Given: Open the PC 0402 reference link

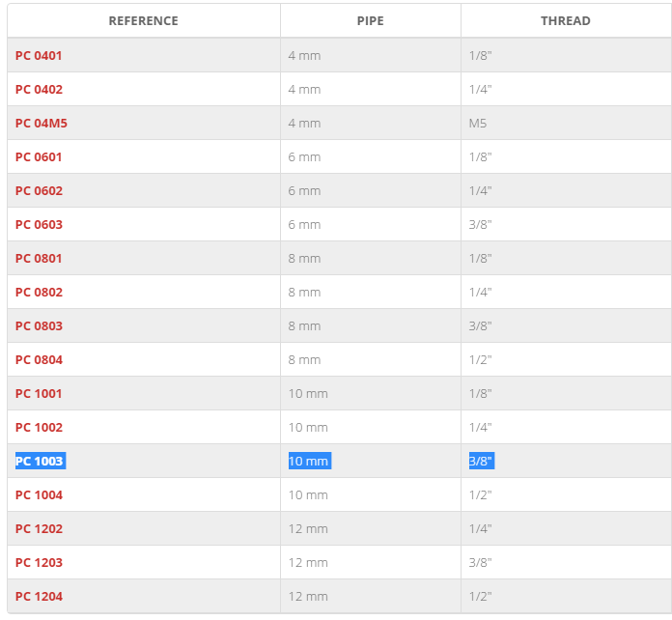Looking at the screenshot, I should [x=39, y=90].
